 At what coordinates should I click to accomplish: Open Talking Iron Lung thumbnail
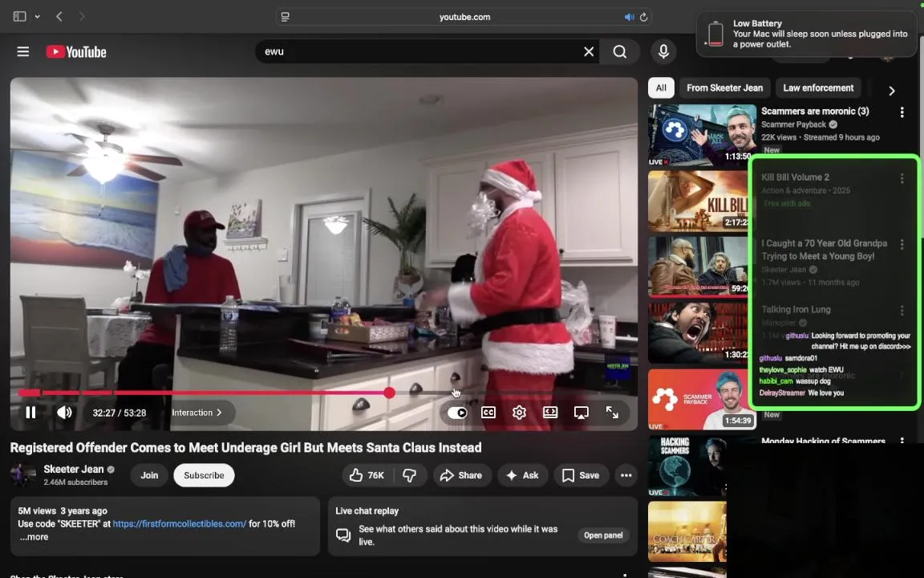pyautogui.click(x=699, y=333)
